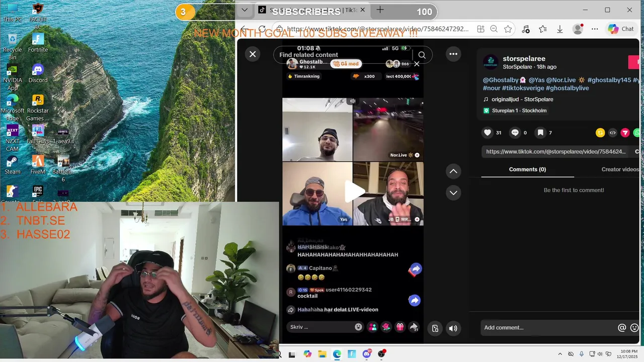
Task: Open the #tiktoksverige hashtag
Action: 523,88
